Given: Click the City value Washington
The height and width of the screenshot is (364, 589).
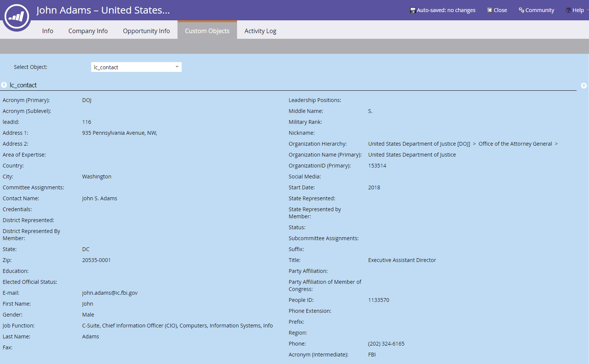Looking at the screenshot, I should (96, 177).
